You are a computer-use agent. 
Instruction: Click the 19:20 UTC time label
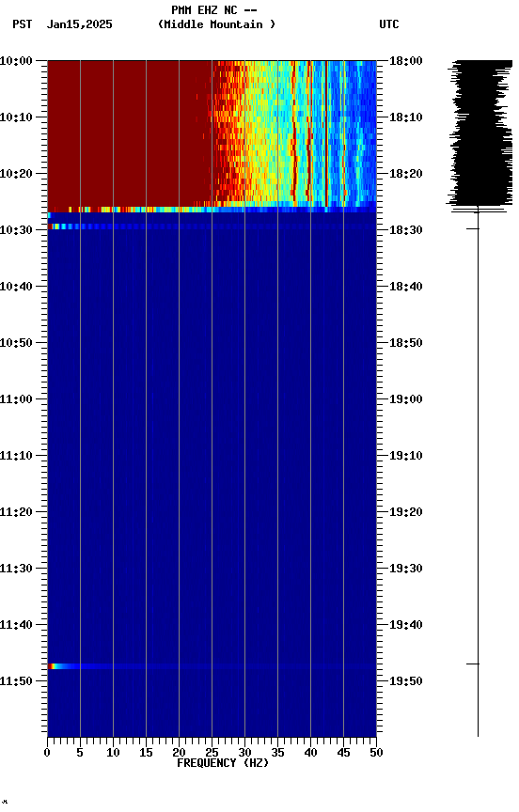tap(405, 512)
